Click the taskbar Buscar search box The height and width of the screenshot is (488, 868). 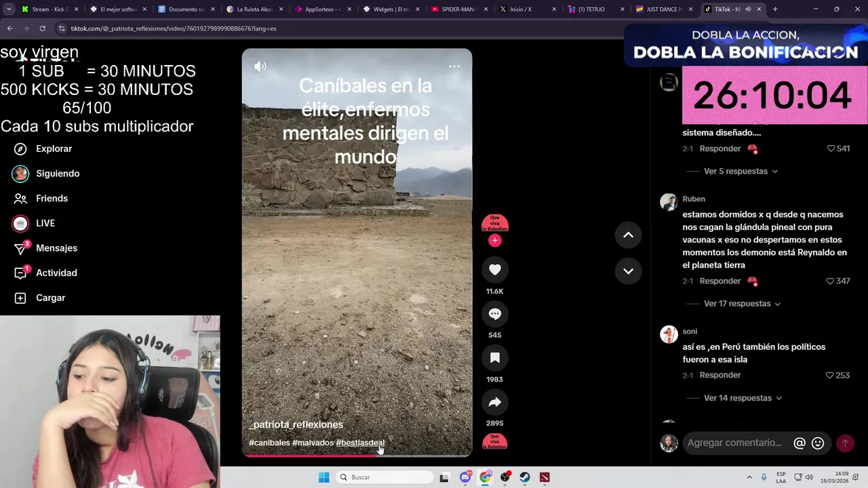pyautogui.click(x=384, y=477)
